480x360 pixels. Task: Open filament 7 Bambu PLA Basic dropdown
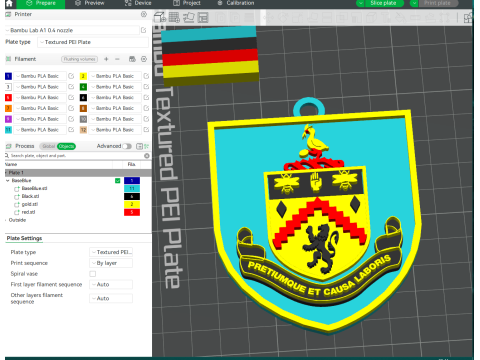[40, 108]
